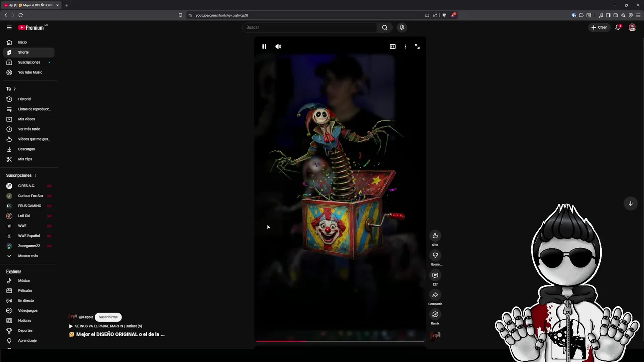644x362 pixels.
Task: Open Videojuegos in Explorar
Action: tap(28, 311)
